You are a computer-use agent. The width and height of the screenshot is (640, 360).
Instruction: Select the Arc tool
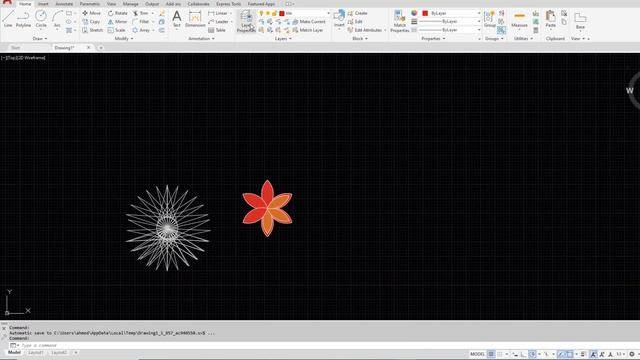[57, 19]
